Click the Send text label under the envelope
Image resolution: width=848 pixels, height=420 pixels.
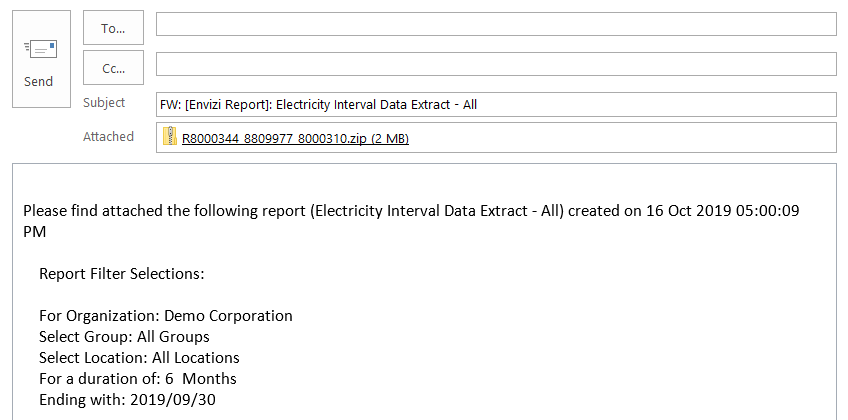[x=38, y=82]
